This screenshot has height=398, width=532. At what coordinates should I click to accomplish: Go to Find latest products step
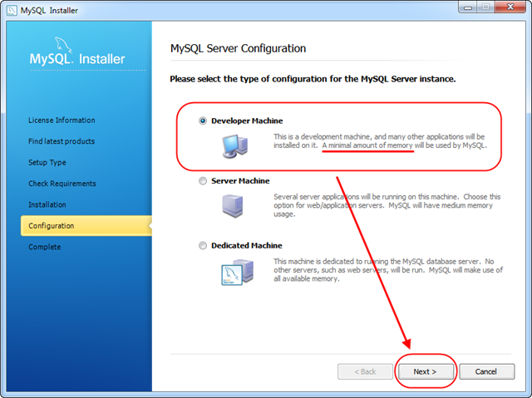tap(62, 141)
